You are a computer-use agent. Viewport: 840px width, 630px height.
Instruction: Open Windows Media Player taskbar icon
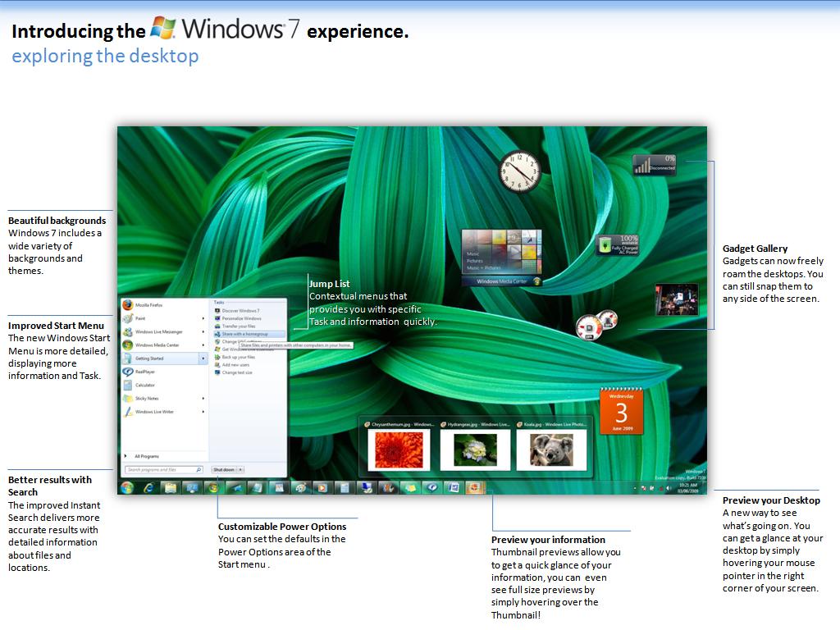(322, 487)
